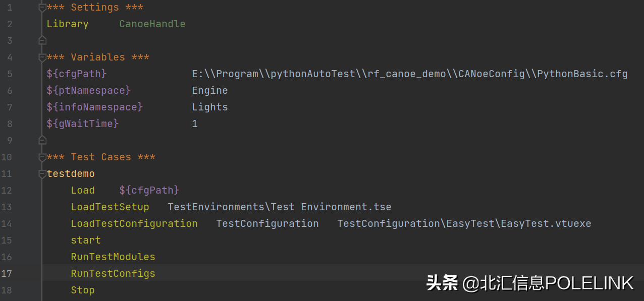Image resolution: width=644 pixels, height=301 pixels.
Task: Click the EasyTest.vtuexe file path argument
Action: coord(464,224)
